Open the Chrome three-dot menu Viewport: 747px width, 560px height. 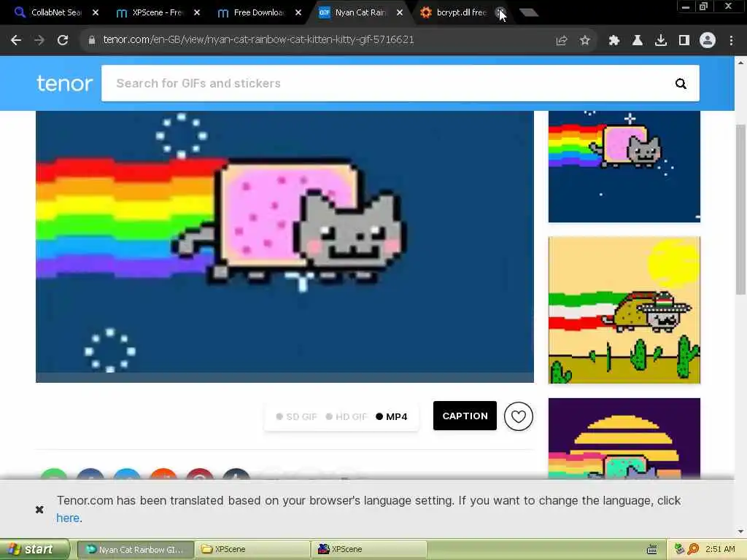click(x=731, y=41)
